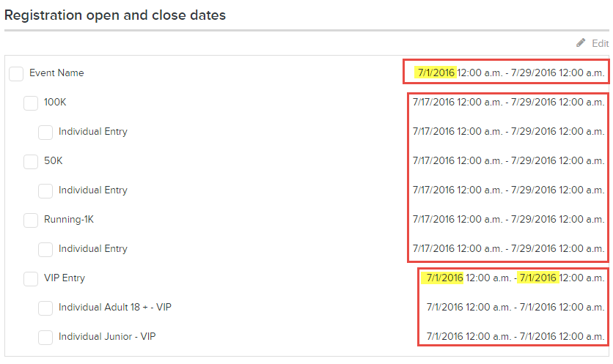Click the Event Name row label
This screenshot has height=364, width=613.
pyautogui.click(x=56, y=73)
